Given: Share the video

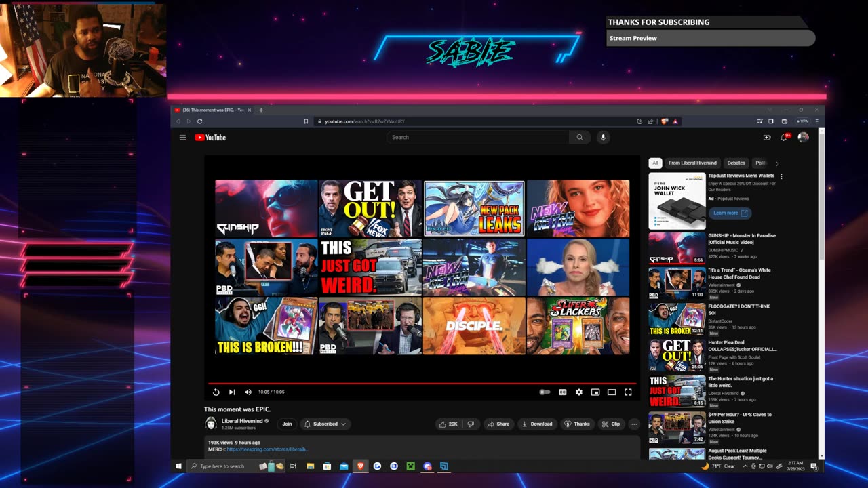Looking at the screenshot, I should coord(498,424).
